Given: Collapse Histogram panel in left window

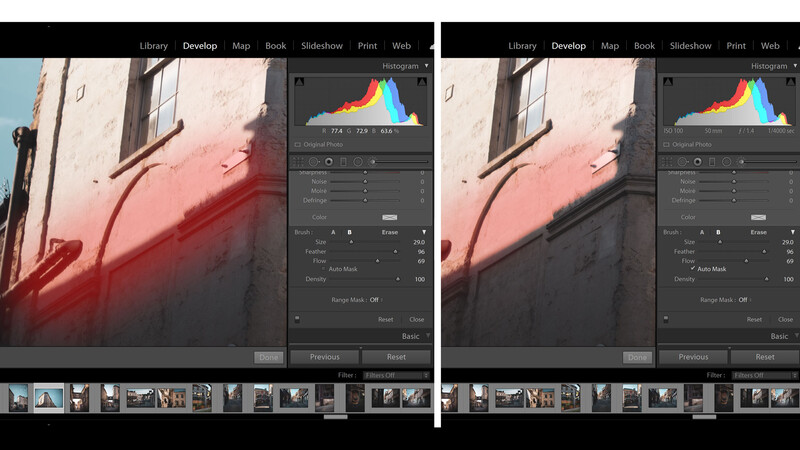Looking at the screenshot, I should [427, 66].
